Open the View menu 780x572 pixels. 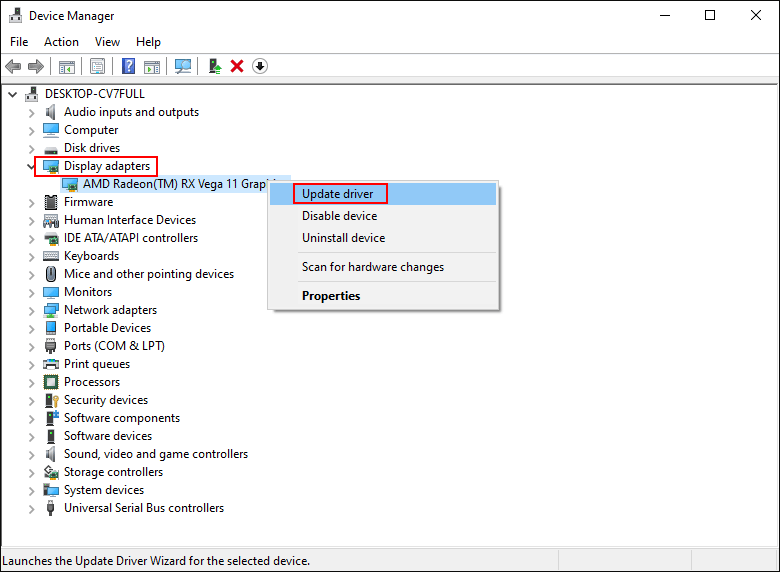(x=107, y=42)
